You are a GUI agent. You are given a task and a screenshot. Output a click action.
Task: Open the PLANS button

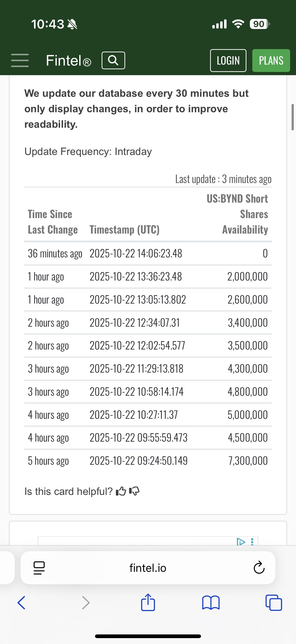pyautogui.click(x=271, y=60)
